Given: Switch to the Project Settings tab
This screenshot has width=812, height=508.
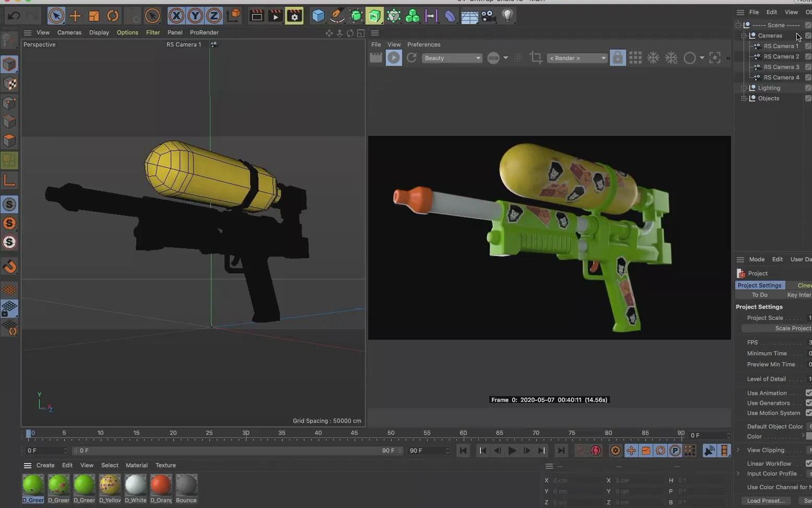Looking at the screenshot, I should (759, 285).
